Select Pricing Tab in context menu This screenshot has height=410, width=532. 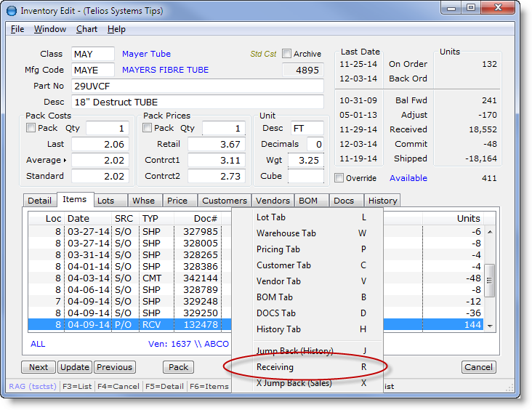point(278,249)
